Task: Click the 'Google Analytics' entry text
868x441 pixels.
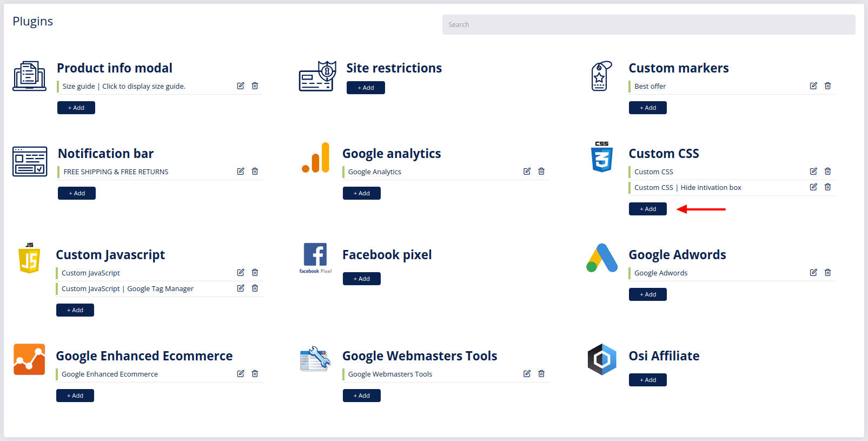Action: pos(375,172)
